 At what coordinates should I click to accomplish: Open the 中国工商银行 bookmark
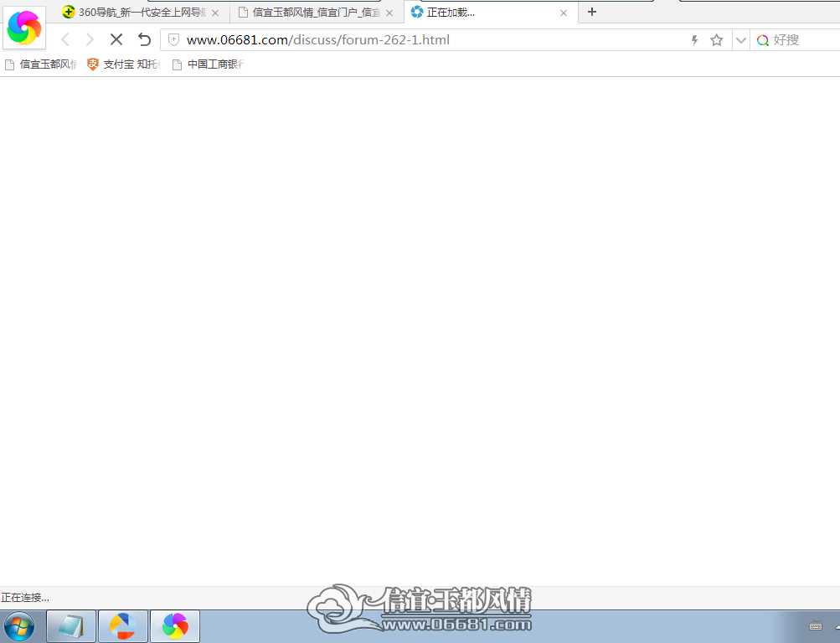tap(208, 64)
